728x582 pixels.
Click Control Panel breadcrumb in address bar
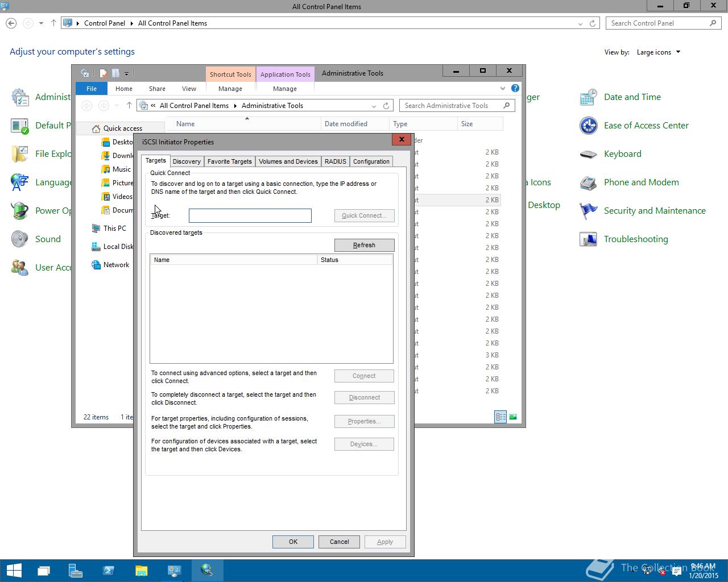tap(105, 23)
